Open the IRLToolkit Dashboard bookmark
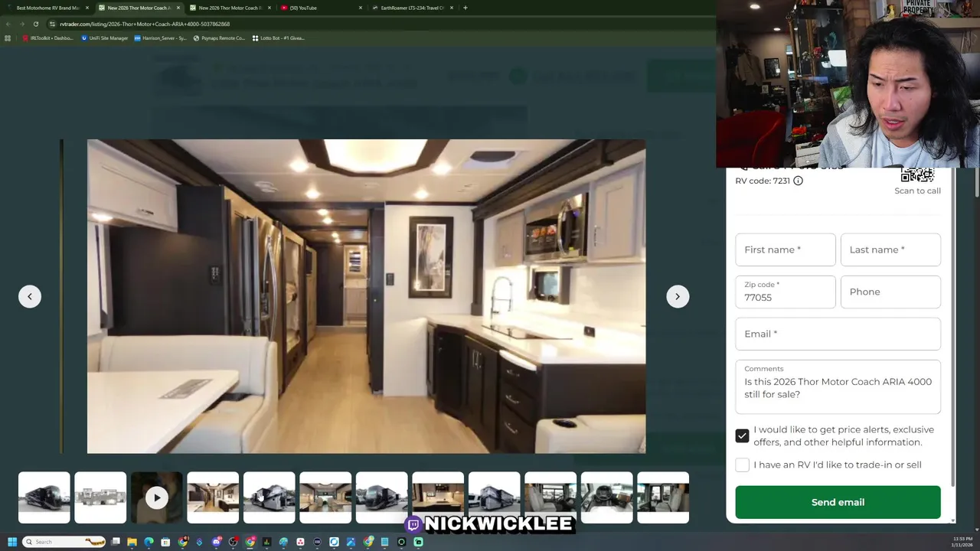This screenshot has height=551, width=980. [47, 37]
